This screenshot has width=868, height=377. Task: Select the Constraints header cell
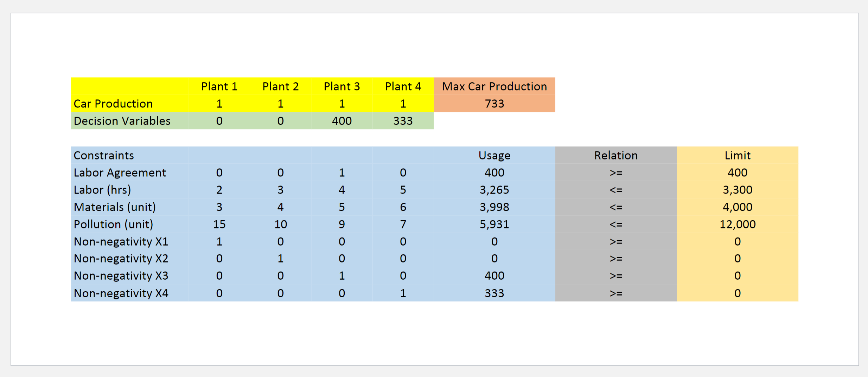(103, 155)
